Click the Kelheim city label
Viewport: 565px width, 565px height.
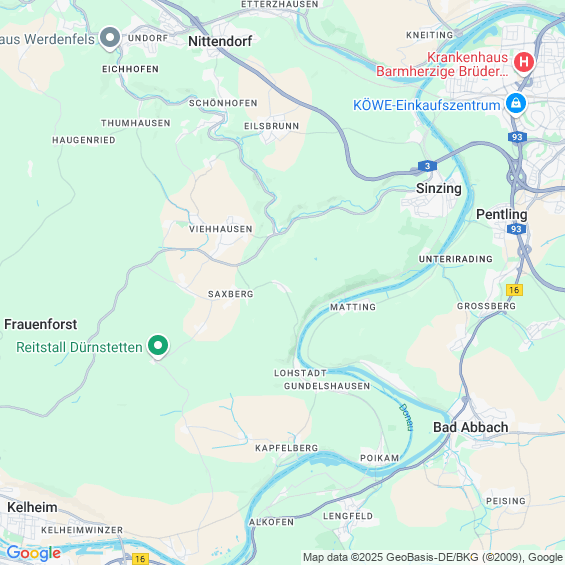32,507
